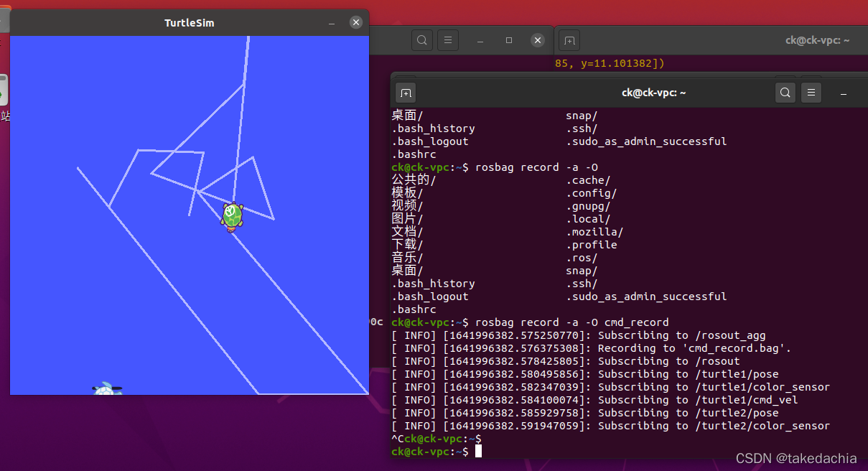Open the front terminal's hamburger menu

(x=811, y=93)
